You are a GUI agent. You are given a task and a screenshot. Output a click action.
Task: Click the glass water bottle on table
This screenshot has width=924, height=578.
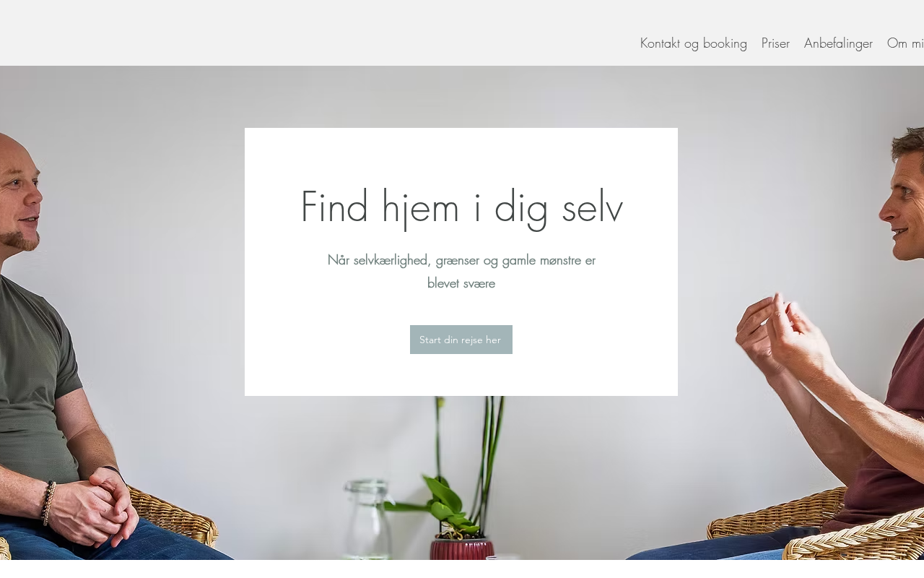click(367, 520)
